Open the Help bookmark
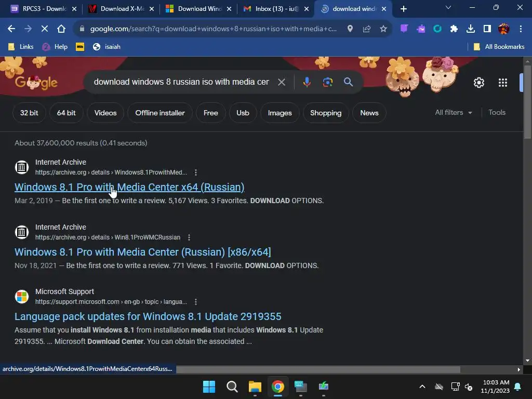The image size is (532, 399). coord(55,47)
